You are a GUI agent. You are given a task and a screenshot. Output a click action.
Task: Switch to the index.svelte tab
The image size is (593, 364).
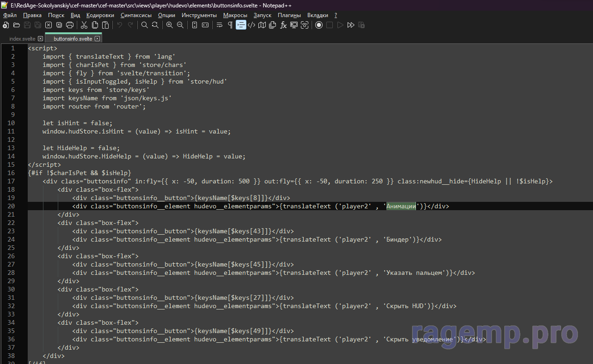(x=22, y=39)
